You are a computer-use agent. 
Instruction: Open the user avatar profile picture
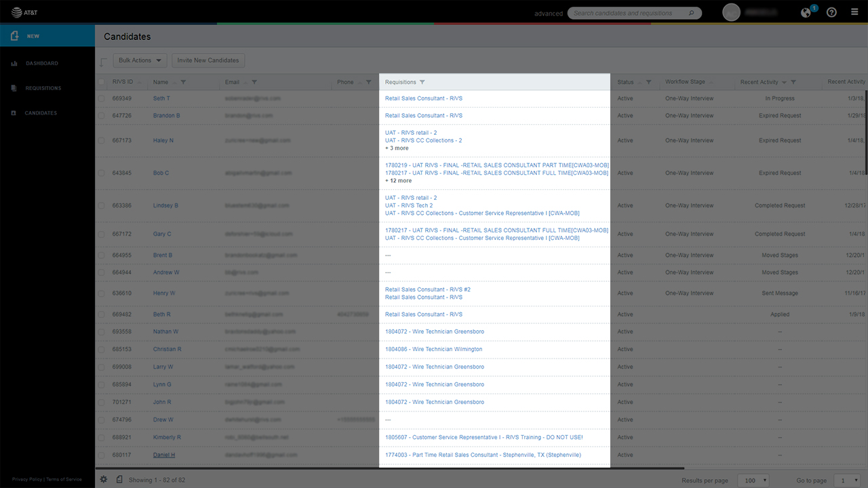point(731,12)
